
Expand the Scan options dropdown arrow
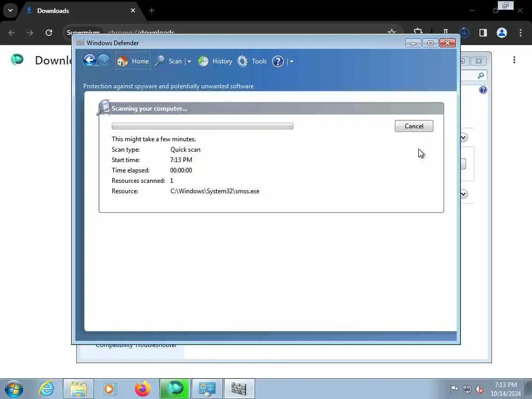(189, 61)
